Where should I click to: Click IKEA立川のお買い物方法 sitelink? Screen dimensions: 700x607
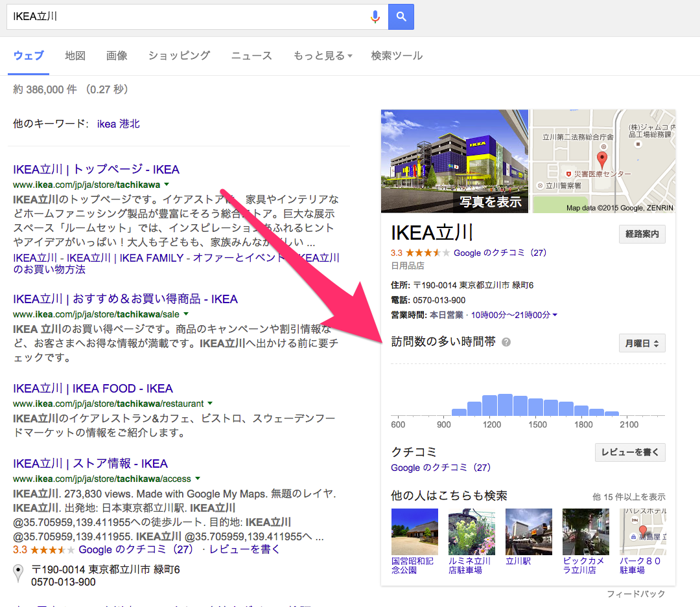coord(176,263)
